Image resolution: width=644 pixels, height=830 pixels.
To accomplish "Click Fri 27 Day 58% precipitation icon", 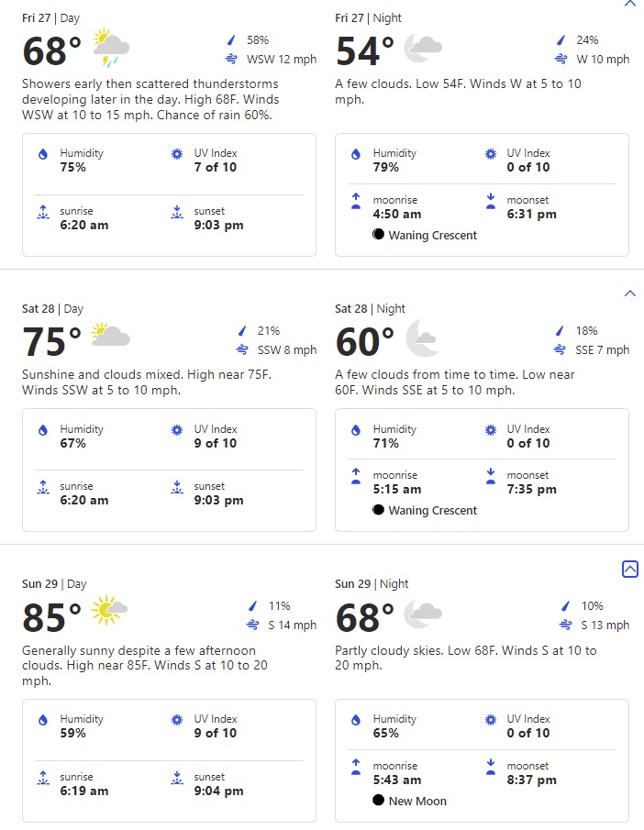I will (231, 40).
